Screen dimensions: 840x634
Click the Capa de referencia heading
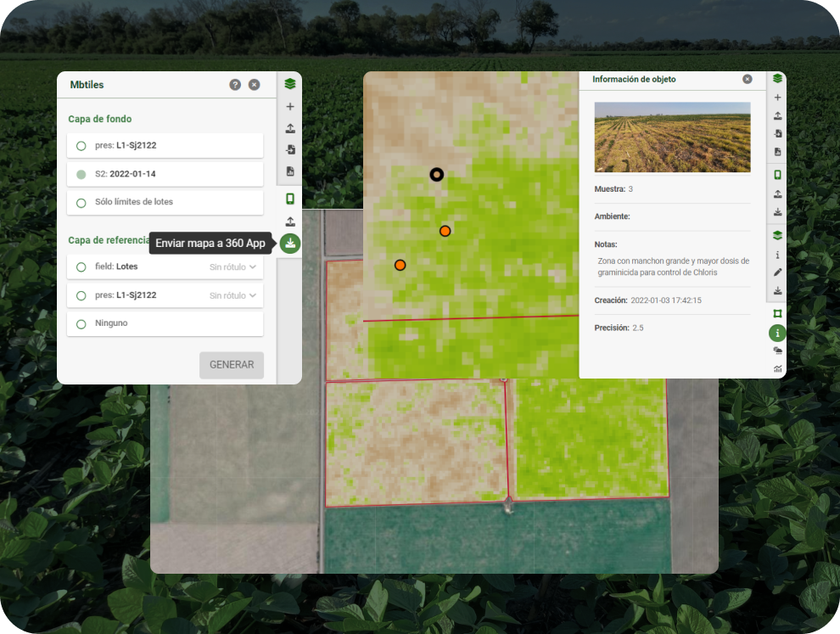[109, 240]
